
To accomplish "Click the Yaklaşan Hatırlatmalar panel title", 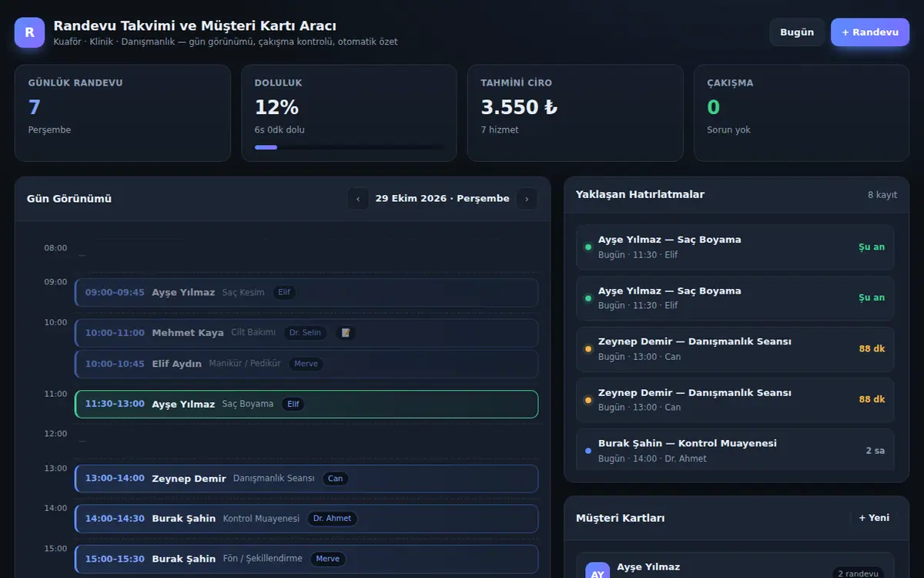I will pyautogui.click(x=640, y=195).
